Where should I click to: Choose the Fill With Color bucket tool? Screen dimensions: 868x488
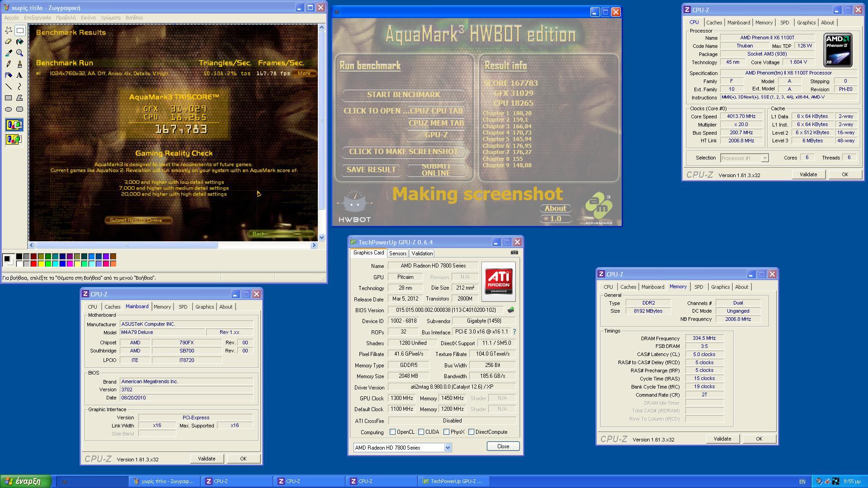[20, 42]
